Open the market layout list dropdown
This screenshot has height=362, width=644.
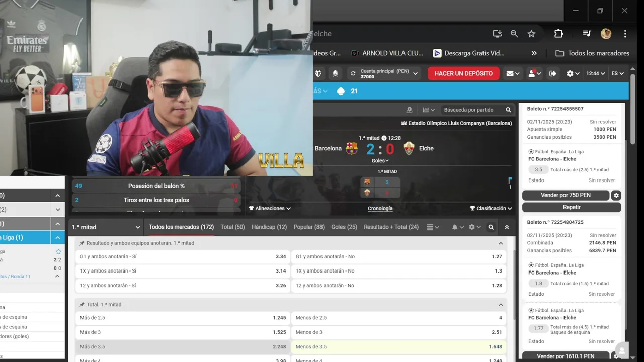click(433, 227)
